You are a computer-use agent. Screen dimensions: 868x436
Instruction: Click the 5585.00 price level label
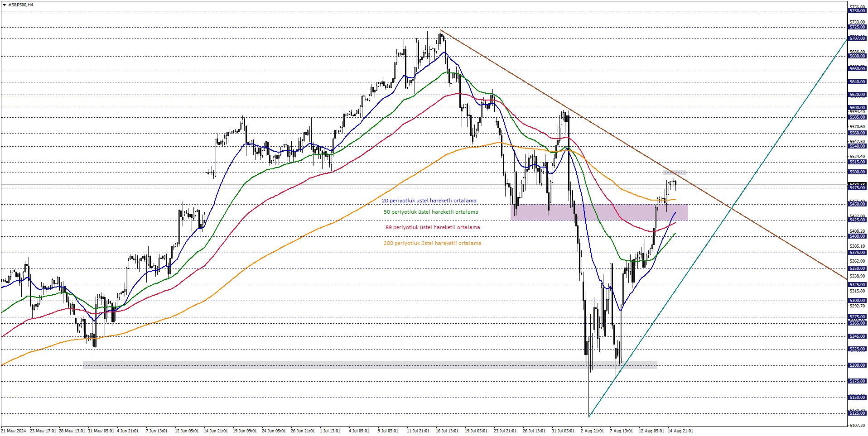(x=857, y=117)
